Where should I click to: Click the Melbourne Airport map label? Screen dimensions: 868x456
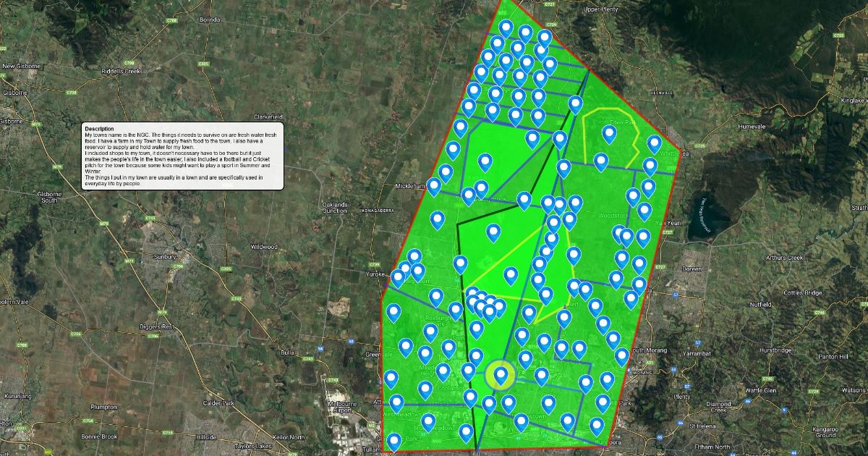coord(344,407)
